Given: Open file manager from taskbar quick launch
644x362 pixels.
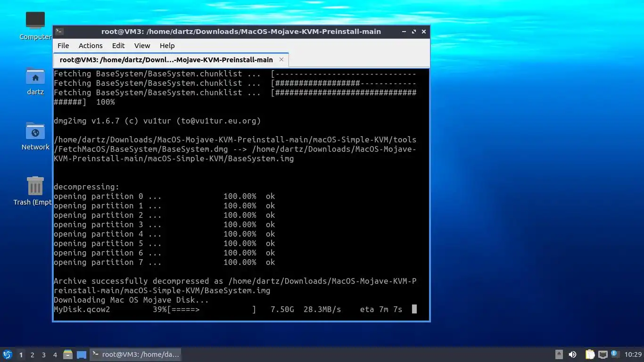Looking at the screenshot, I should click(68, 354).
